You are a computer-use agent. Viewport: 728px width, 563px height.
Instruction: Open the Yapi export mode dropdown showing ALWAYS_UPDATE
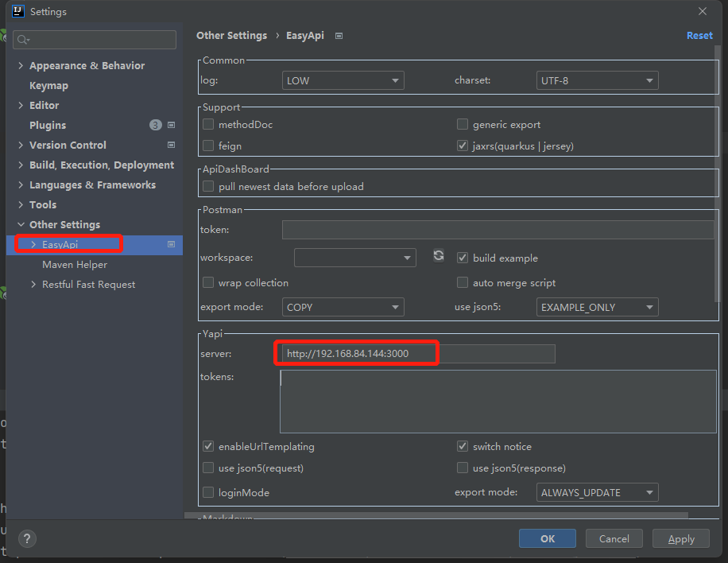pos(597,492)
